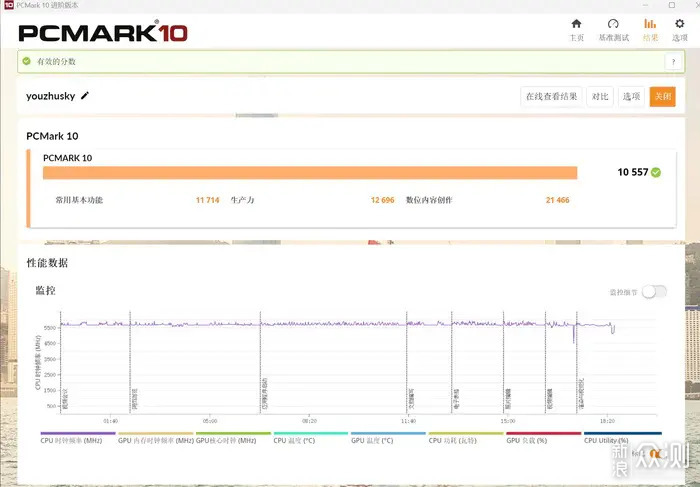700x487 pixels.
Task: Select the Digital Content Creation score 21 466
Action: click(x=558, y=200)
